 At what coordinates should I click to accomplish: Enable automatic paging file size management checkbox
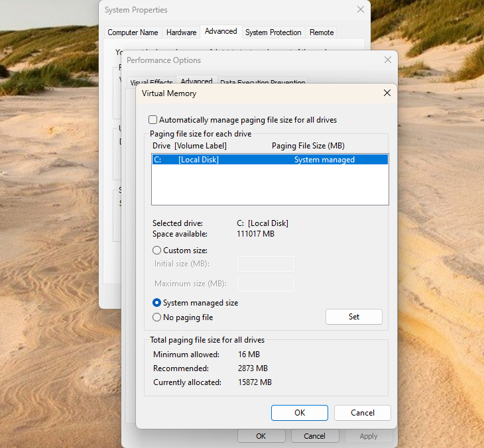pyautogui.click(x=152, y=120)
